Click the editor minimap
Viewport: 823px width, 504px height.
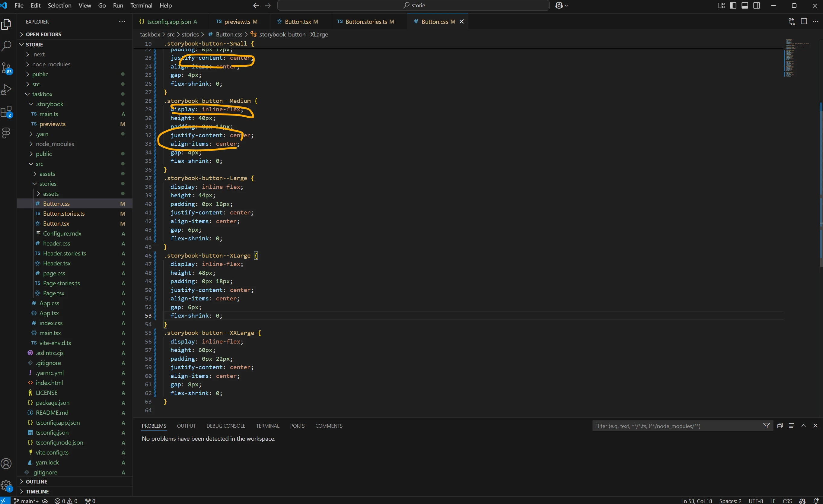click(x=801, y=58)
